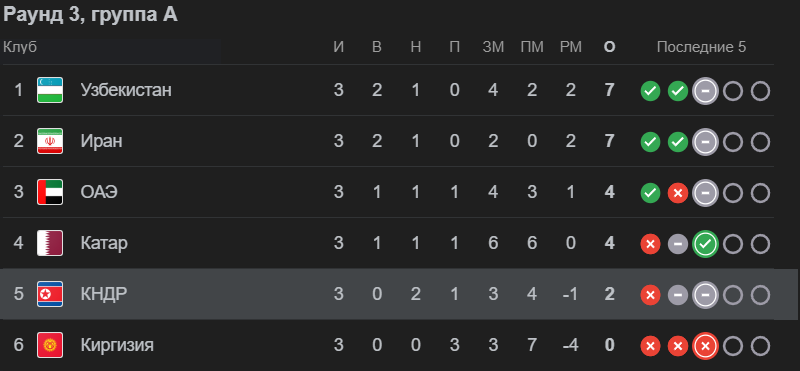The image size is (800, 371).
Task: Click the Клуб column header
Action: click(x=20, y=47)
